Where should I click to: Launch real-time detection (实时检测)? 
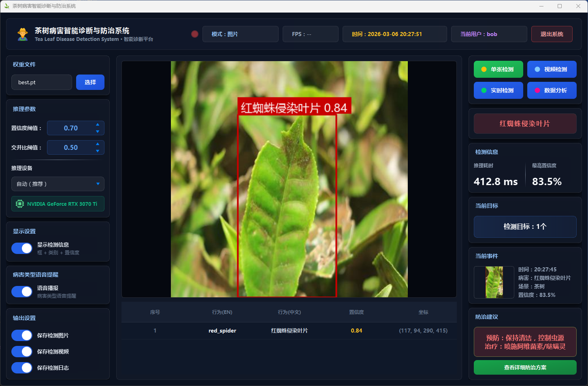[498, 90]
